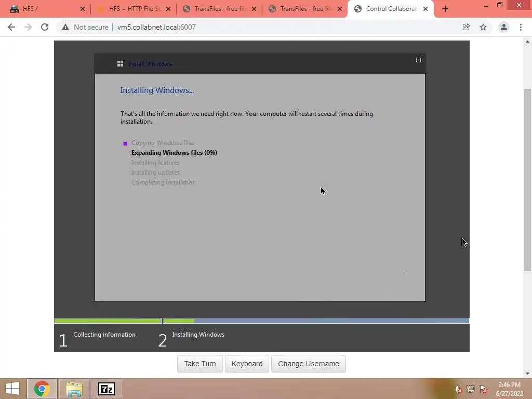Click Installing Windows stage label
The image size is (532, 399).
tap(198, 335)
